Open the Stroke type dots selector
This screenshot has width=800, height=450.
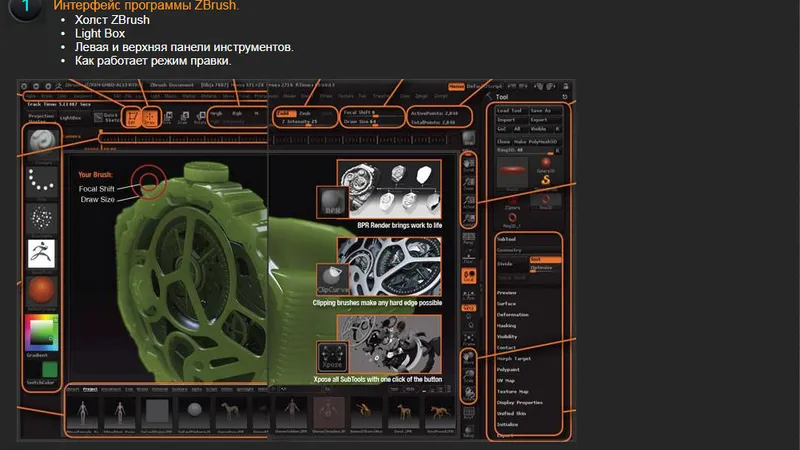point(42,182)
